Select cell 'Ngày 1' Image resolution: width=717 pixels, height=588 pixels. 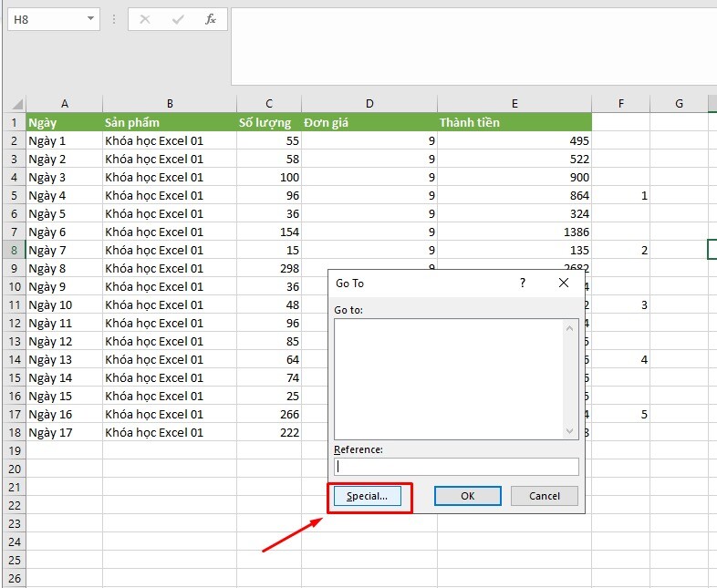coord(65,140)
